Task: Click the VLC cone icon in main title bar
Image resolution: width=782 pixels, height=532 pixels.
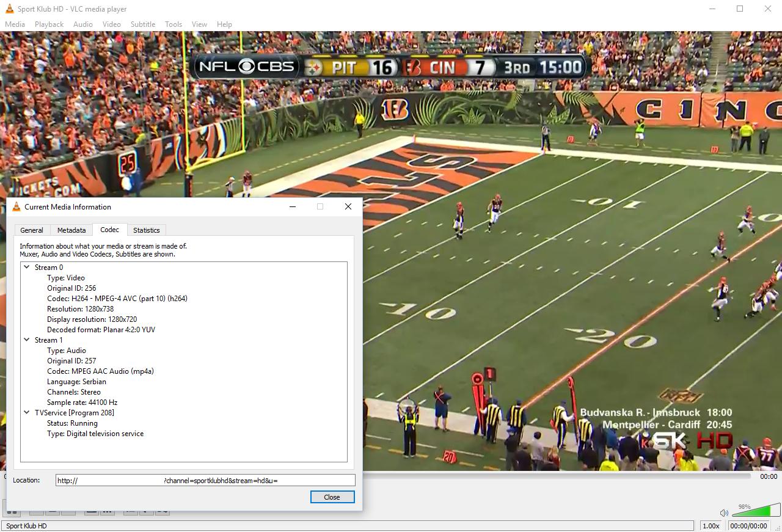Action: tap(9, 9)
